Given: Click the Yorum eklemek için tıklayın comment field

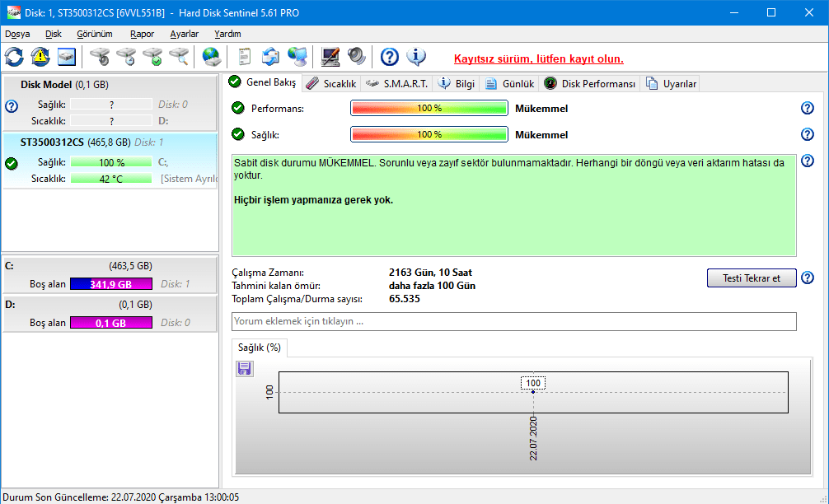Looking at the screenshot, I should (514, 321).
